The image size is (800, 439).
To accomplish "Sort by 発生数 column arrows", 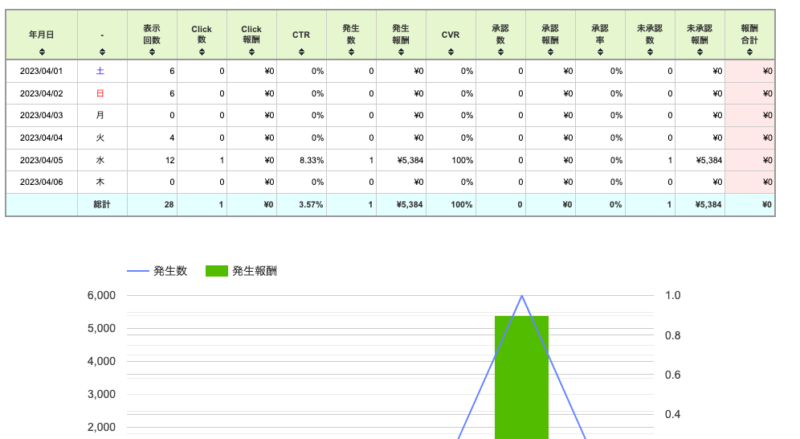I will tap(351, 52).
